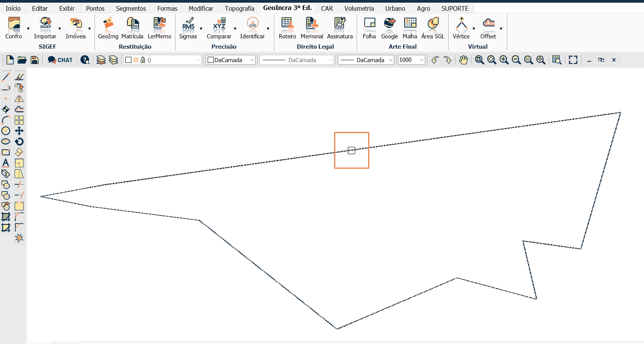Expand the Confro dropdown arrow
Image resolution: width=644 pixels, height=344 pixels.
28,29
